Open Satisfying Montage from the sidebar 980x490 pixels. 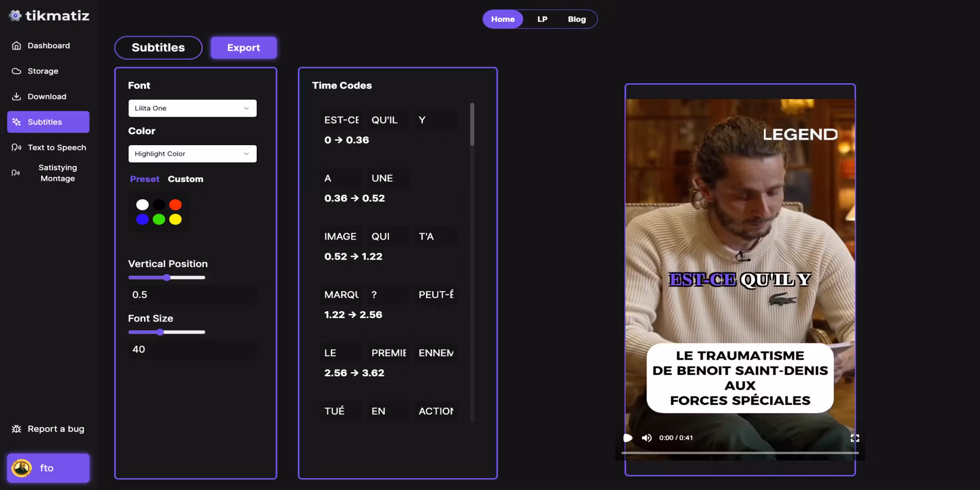pos(57,173)
